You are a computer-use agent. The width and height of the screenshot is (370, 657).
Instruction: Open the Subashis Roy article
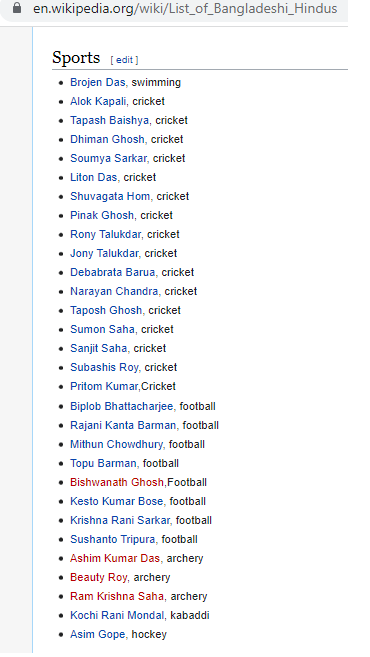pyautogui.click(x=104, y=367)
